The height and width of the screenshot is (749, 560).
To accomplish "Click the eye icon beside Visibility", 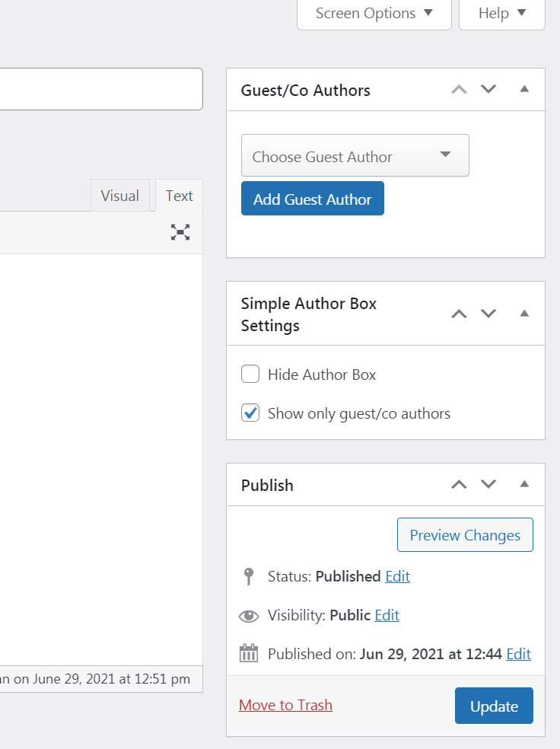I will click(x=247, y=615).
